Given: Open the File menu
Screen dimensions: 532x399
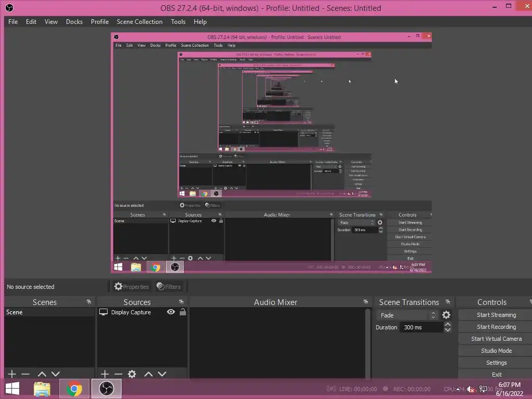Looking at the screenshot, I should click(13, 22).
